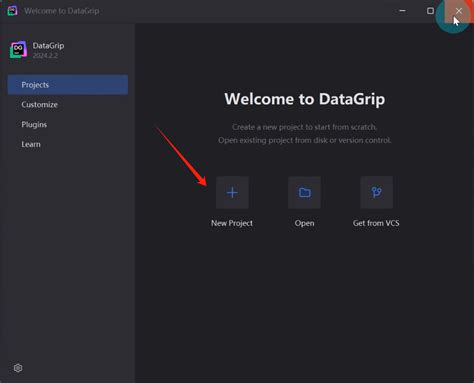This screenshot has width=474, height=383.
Task: Open settings gear in bottom-left corner
Action: click(18, 368)
